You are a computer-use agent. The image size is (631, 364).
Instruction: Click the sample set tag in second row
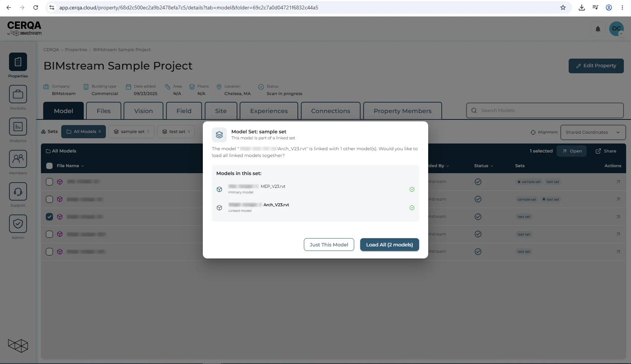[527, 199]
